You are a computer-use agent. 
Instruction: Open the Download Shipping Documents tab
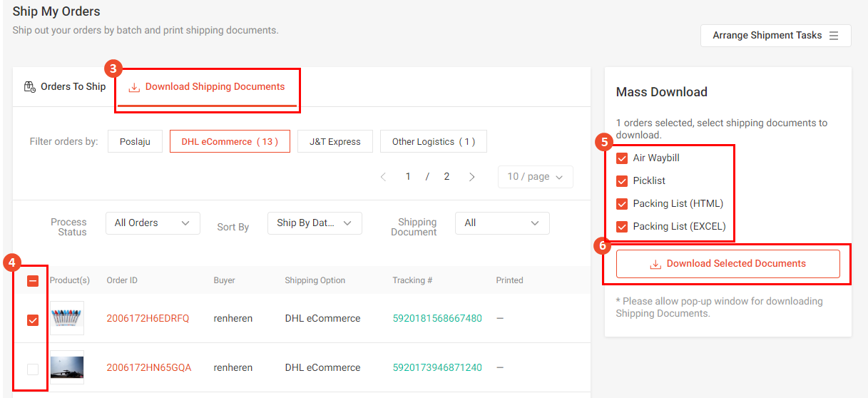(x=207, y=87)
